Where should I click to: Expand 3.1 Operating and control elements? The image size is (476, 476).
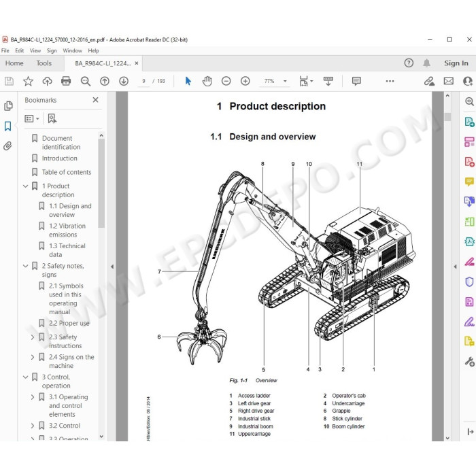tap(33, 397)
